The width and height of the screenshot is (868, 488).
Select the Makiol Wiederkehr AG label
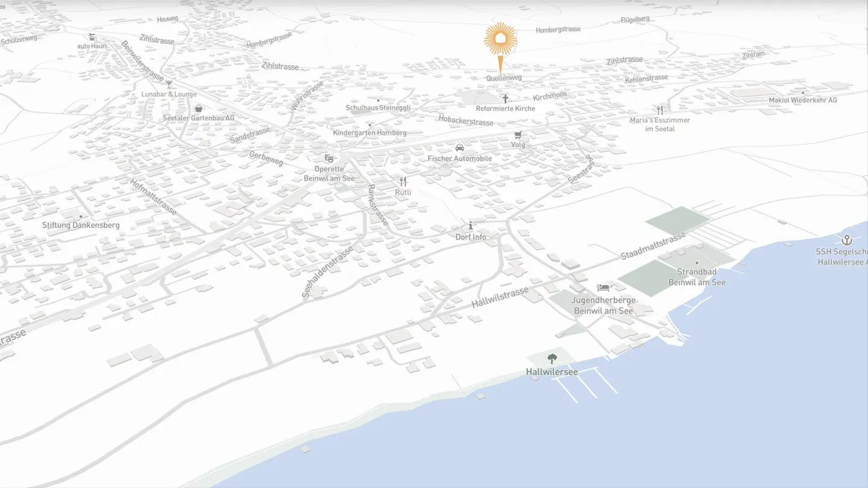tap(802, 100)
